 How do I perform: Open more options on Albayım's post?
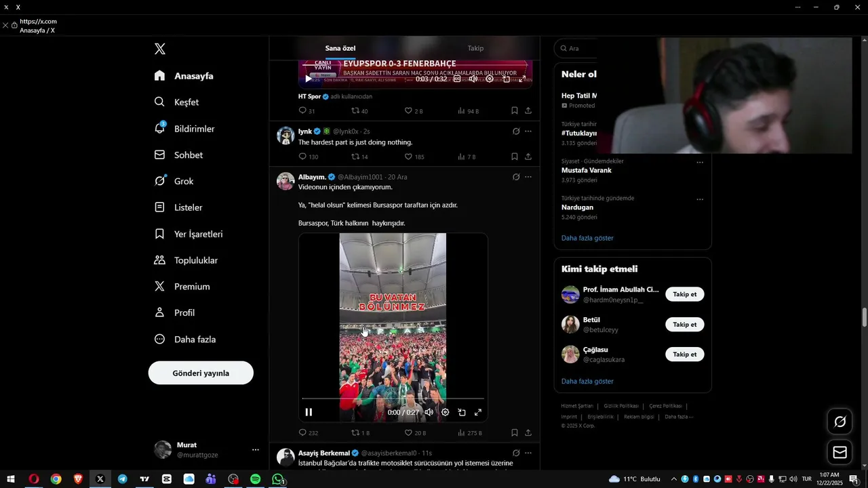coord(528,177)
